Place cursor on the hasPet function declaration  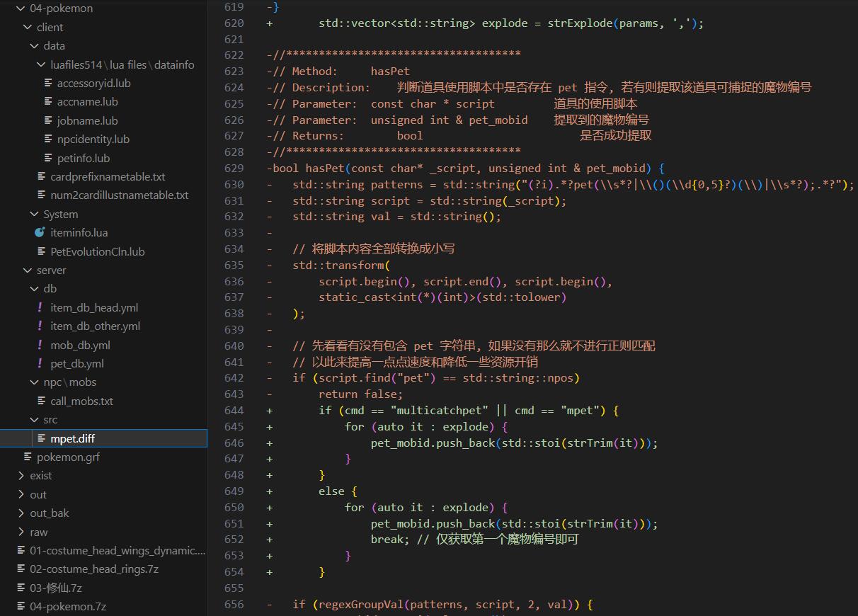[326, 169]
